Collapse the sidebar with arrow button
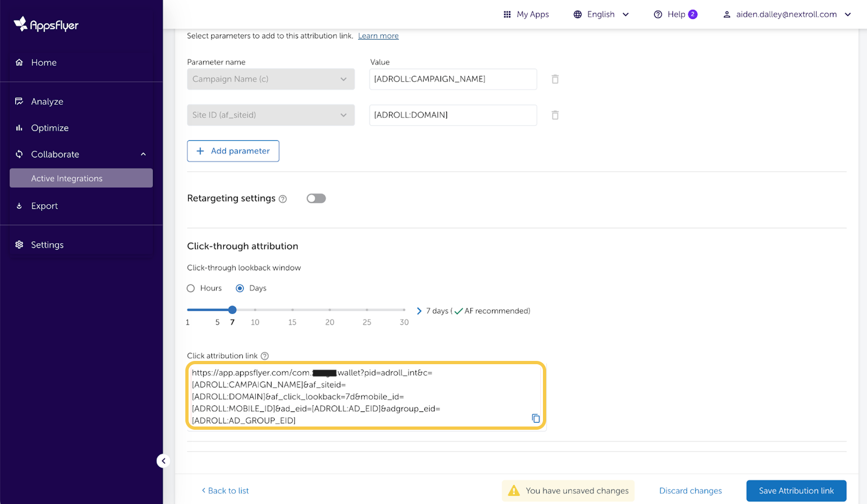 [163, 461]
